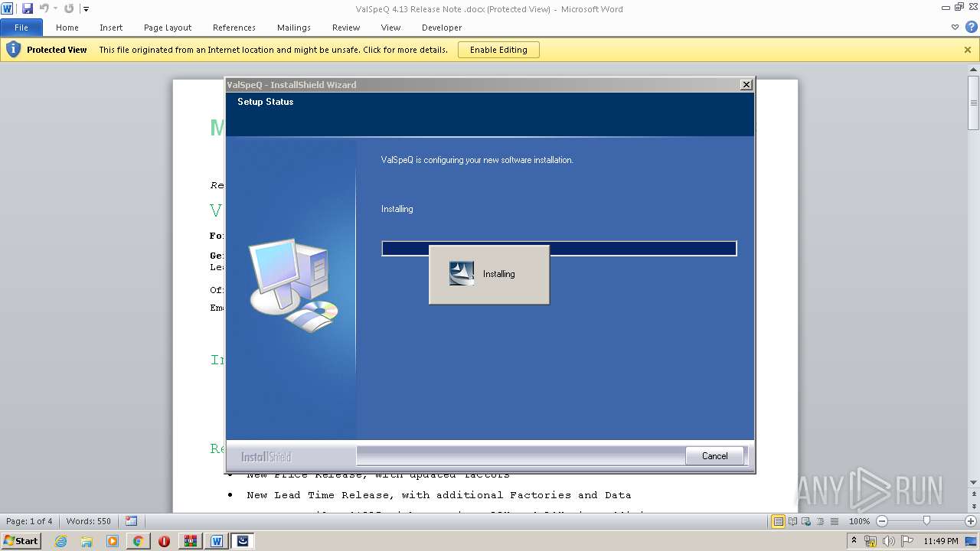
Task: Switch to the Home ribbon tab
Action: [67, 28]
